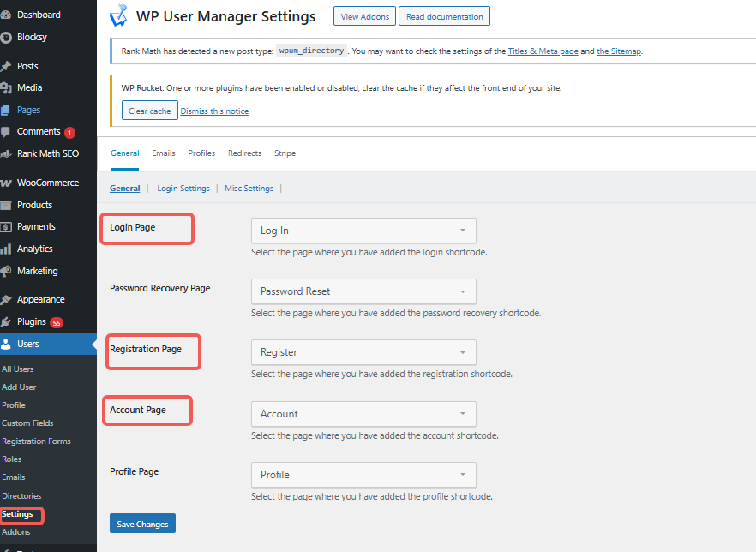Click the Posts pin icon in sidebar
756x552 pixels.
pos(6,66)
